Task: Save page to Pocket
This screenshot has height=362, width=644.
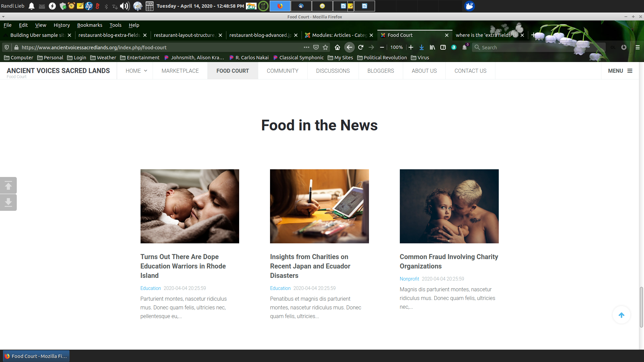Action: click(x=316, y=47)
